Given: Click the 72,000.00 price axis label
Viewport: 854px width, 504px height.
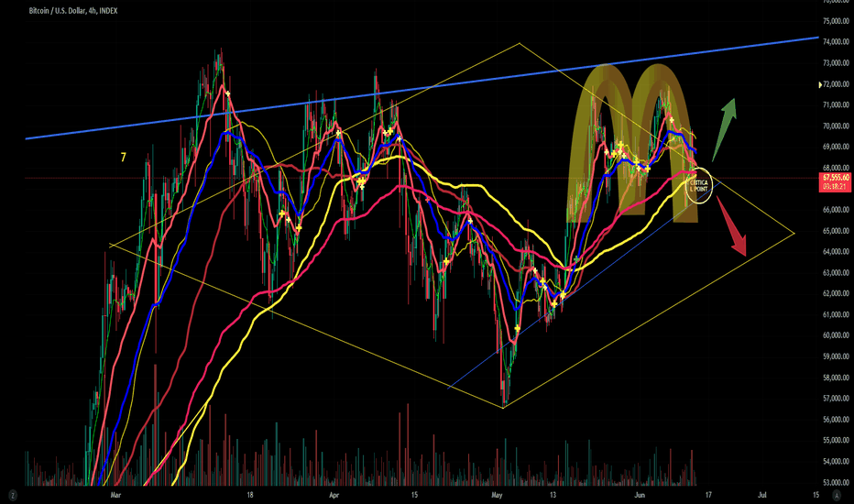Looking at the screenshot, I should tap(836, 84).
